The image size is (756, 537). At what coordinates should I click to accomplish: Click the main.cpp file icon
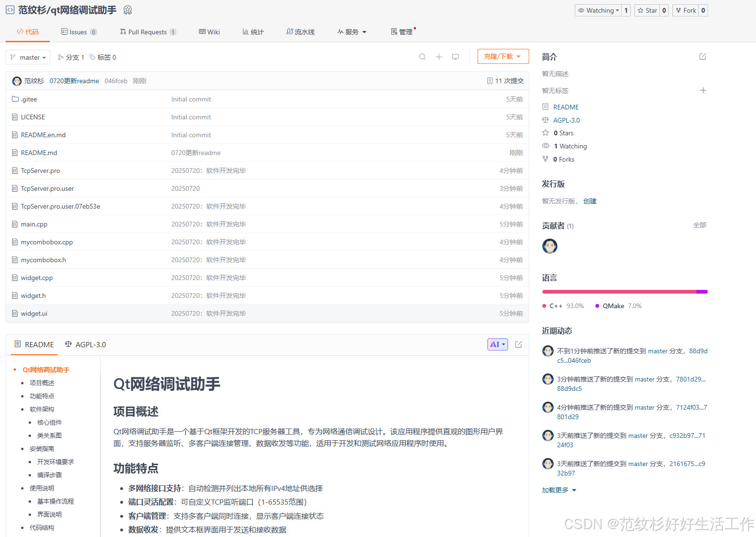coord(15,224)
